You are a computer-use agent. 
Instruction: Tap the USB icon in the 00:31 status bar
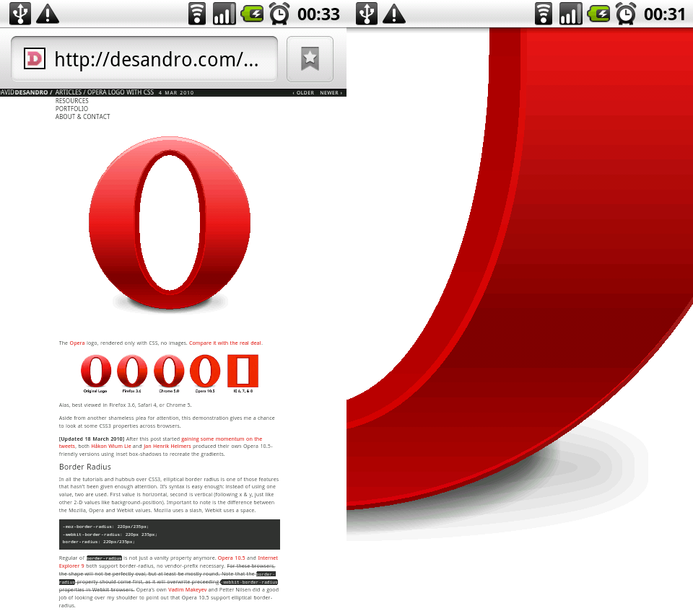(367, 13)
